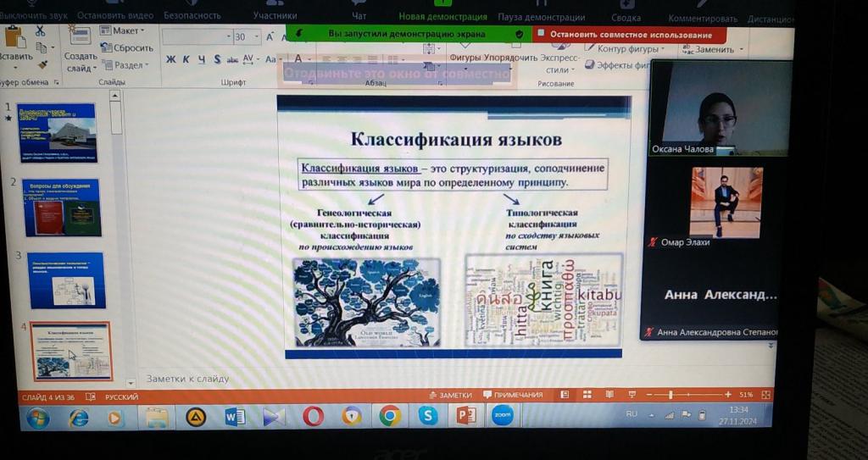Select slide 2 thumbnail in panel
The image size is (868, 460).
click(63, 207)
